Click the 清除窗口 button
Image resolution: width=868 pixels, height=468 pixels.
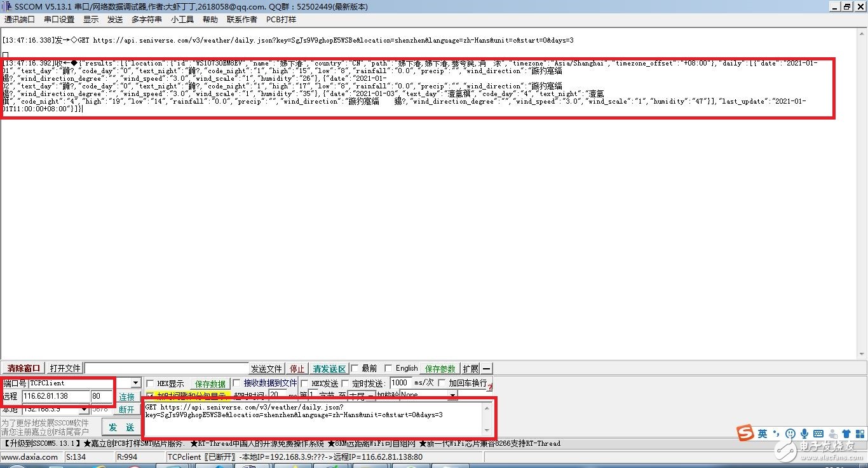24,369
